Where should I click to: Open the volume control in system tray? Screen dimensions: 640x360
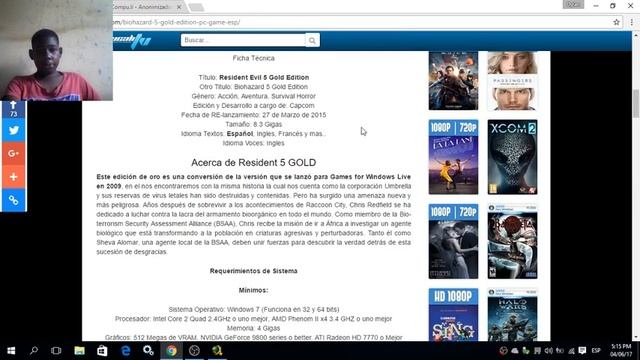(x=548, y=351)
